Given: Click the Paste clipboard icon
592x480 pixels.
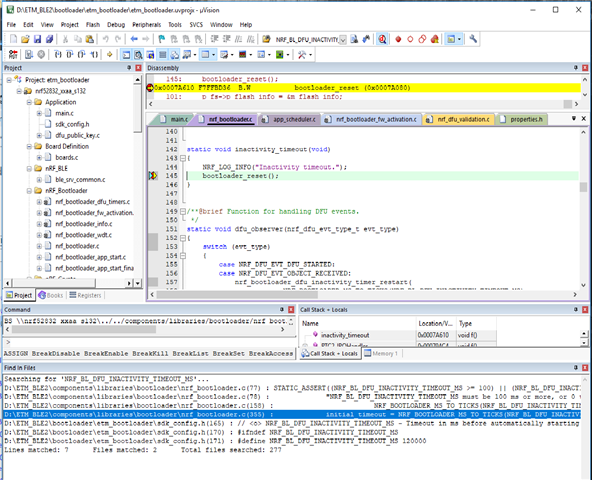Looking at the screenshot, I should tap(89, 39).
